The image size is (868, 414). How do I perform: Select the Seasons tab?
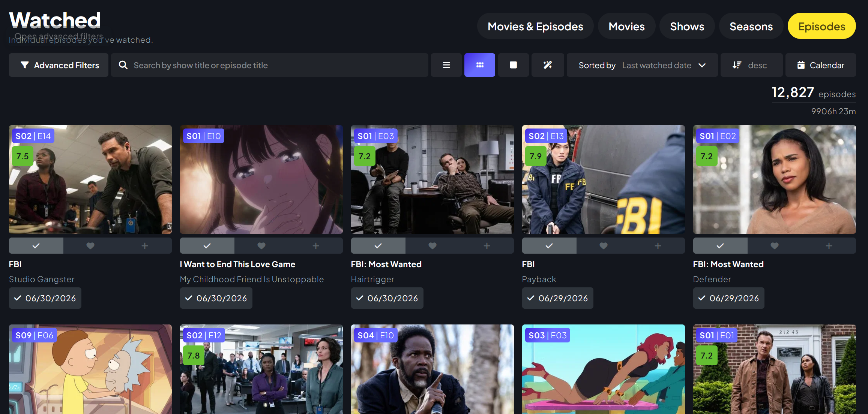(751, 26)
